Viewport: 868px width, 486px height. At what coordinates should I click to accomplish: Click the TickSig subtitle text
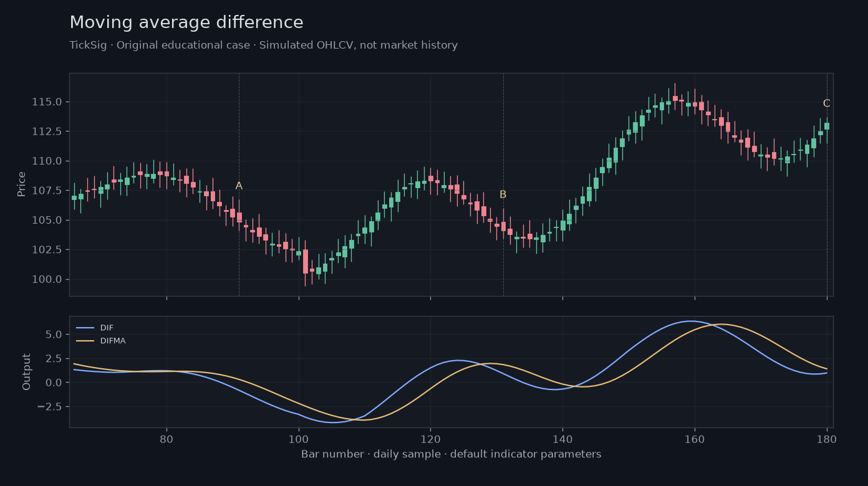263,45
